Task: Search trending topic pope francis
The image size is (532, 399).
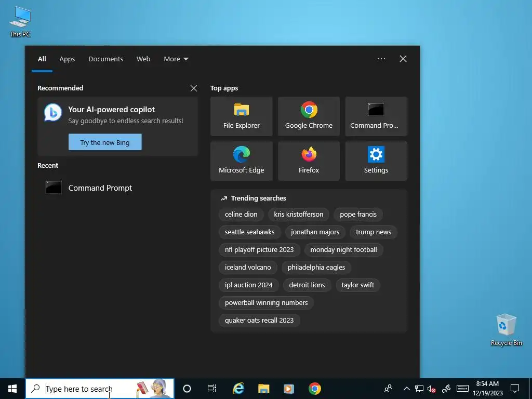Action: [x=358, y=215]
